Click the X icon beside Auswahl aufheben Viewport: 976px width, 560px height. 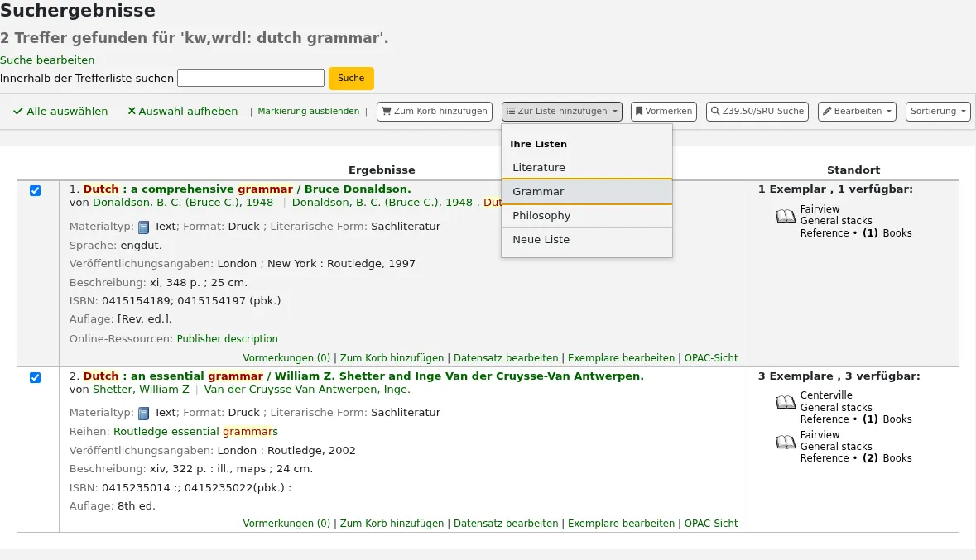pyautogui.click(x=132, y=112)
